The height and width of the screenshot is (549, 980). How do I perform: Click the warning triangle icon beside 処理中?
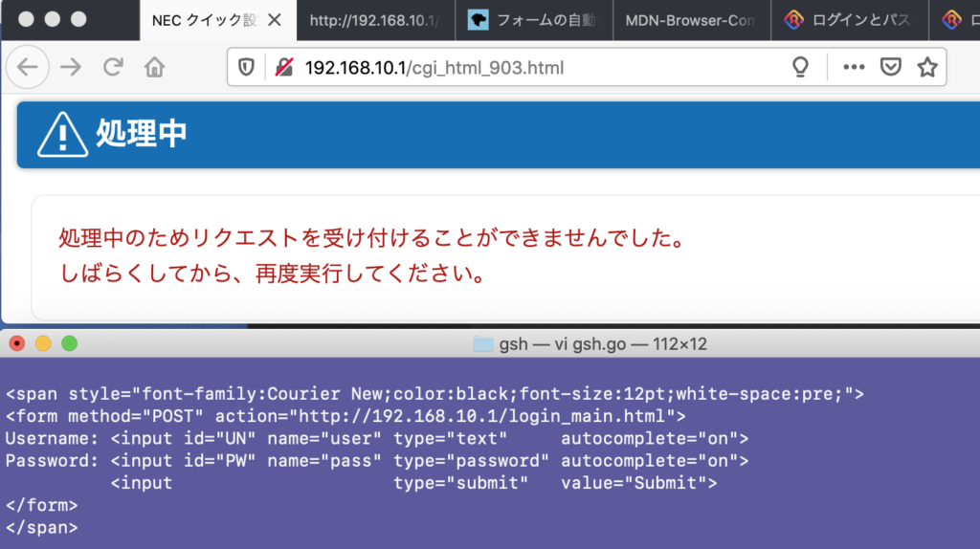(x=62, y=135)
